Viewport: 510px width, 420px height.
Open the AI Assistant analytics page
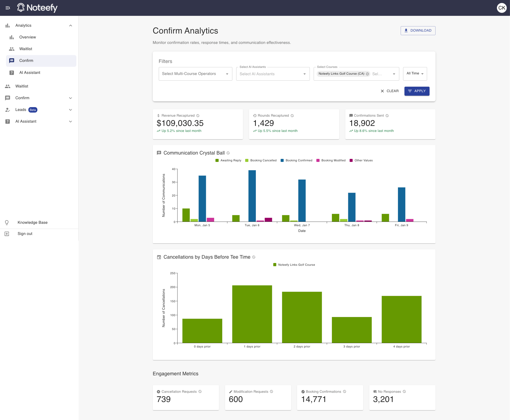30,72
